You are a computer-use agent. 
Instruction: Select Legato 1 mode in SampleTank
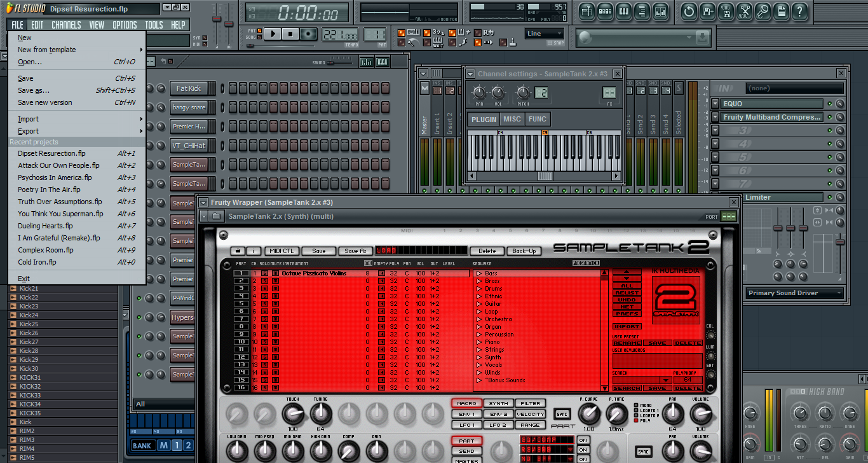637,410
